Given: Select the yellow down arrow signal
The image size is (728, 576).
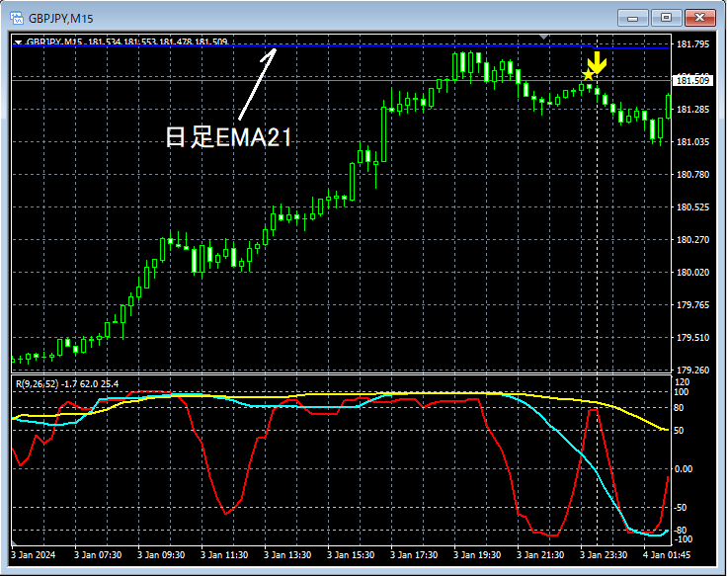Looking at the screenshot, I should point(597,62).
